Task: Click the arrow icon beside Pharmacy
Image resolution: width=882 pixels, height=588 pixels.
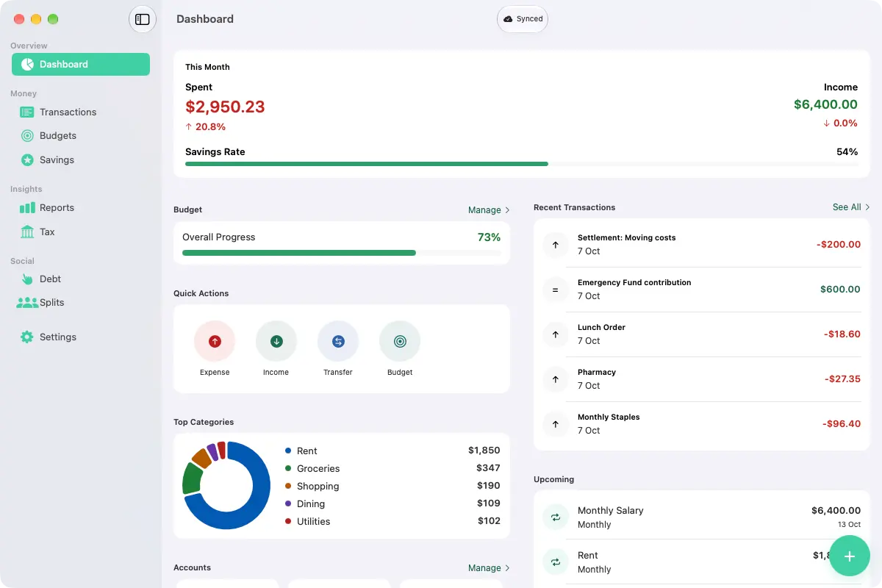Action: click(556, 379)
